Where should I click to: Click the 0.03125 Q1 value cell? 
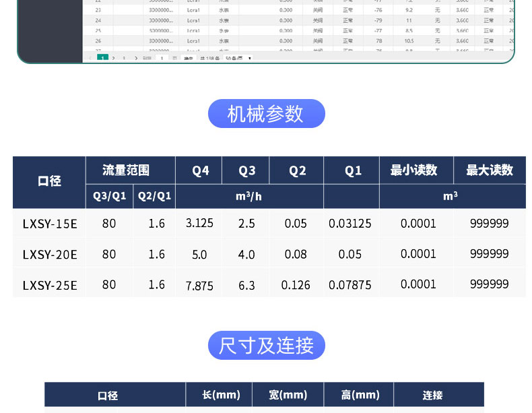350,224
